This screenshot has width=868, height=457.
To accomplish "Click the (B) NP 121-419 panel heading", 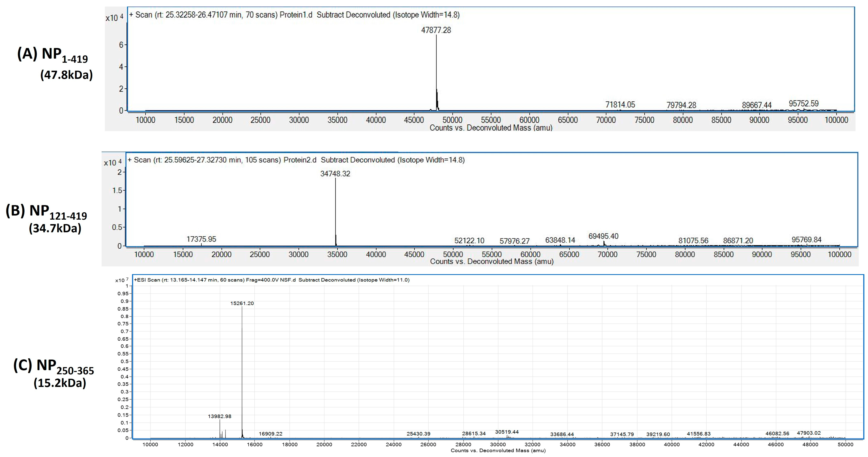I will (46, 211).
